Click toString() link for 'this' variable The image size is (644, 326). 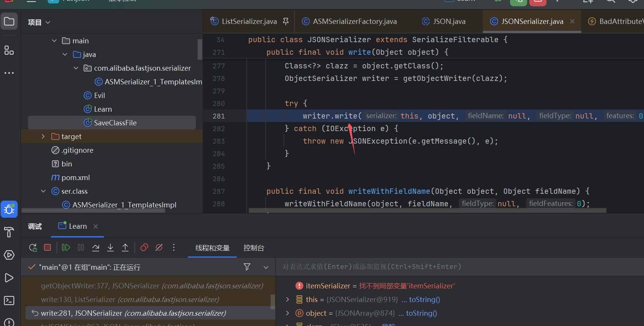tap(424, 299)
